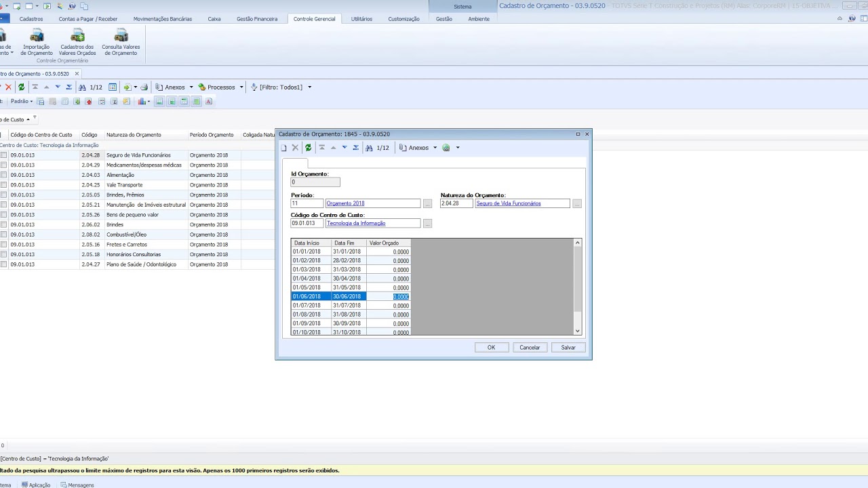Check the box for Combustível/Óleo row
Viewport: 868px width, 488px height.
(3, 235)
